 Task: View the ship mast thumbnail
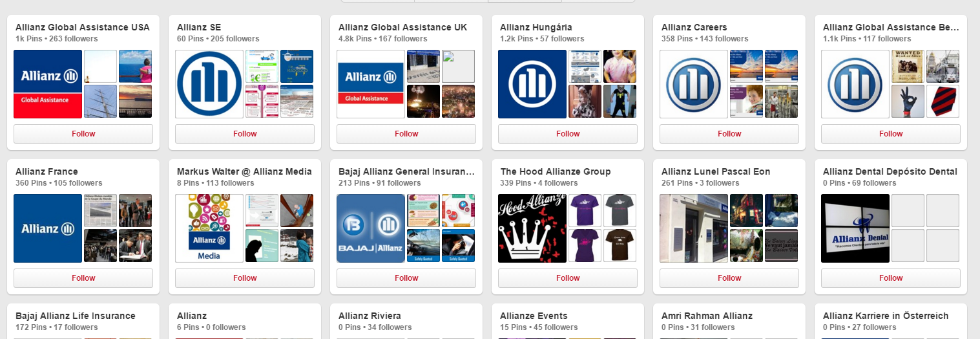pyautogui.click(x=100, y=102)
